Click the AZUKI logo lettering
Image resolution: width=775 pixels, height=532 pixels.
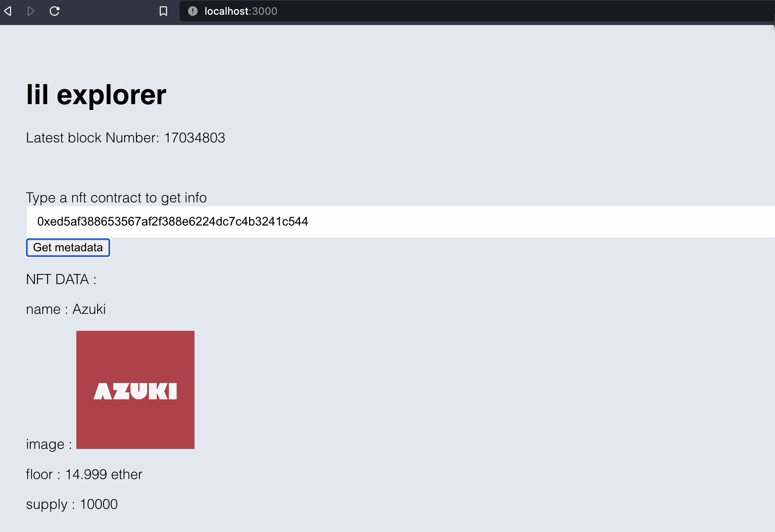click(135, 391)
